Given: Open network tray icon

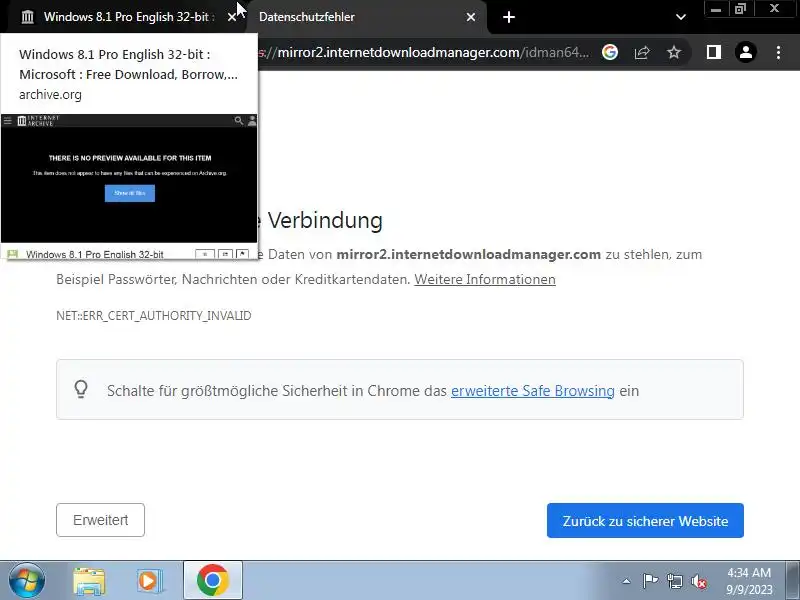Looking at the screenshot, I should click(x=674, y=581).
